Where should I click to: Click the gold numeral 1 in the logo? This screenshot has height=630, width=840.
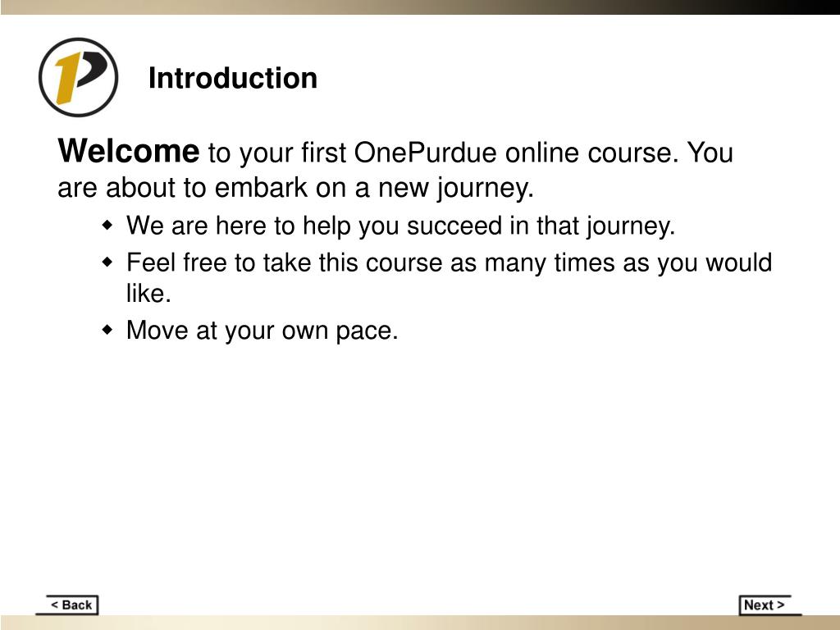click(68, 78)
